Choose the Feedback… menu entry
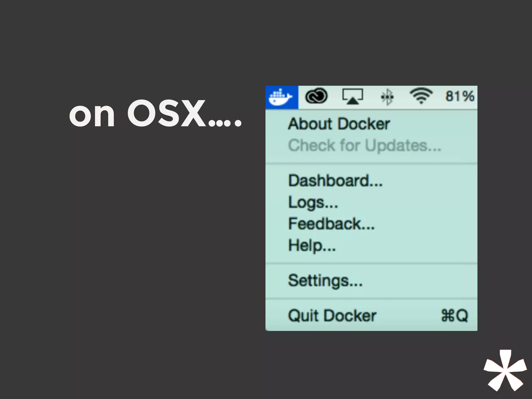 click(371, 224)
